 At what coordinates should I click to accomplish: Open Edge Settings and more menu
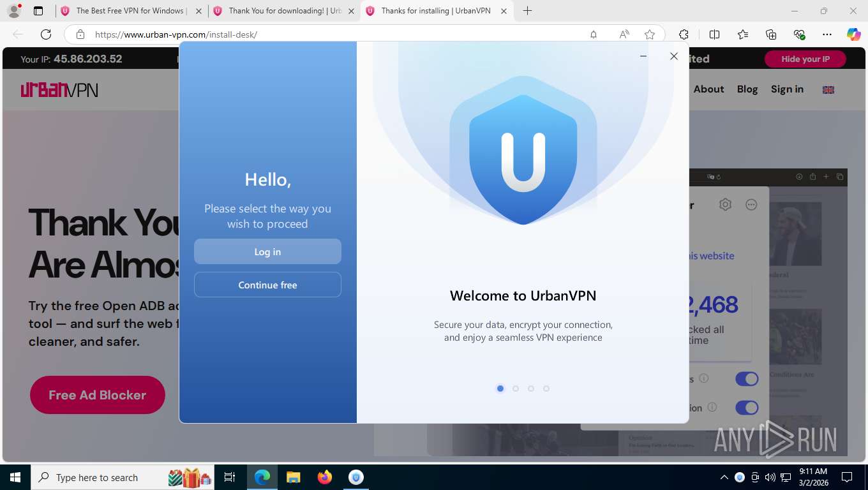pos(827,34)
